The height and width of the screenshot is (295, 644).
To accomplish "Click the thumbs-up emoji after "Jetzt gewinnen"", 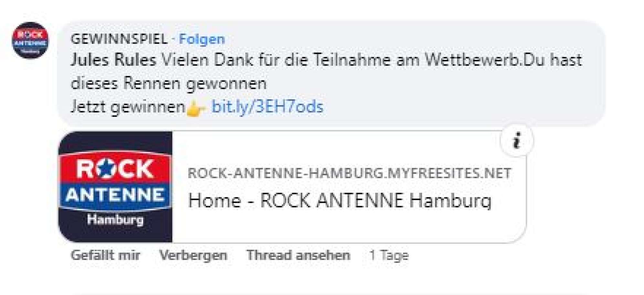I will click(x=193, y=108).
